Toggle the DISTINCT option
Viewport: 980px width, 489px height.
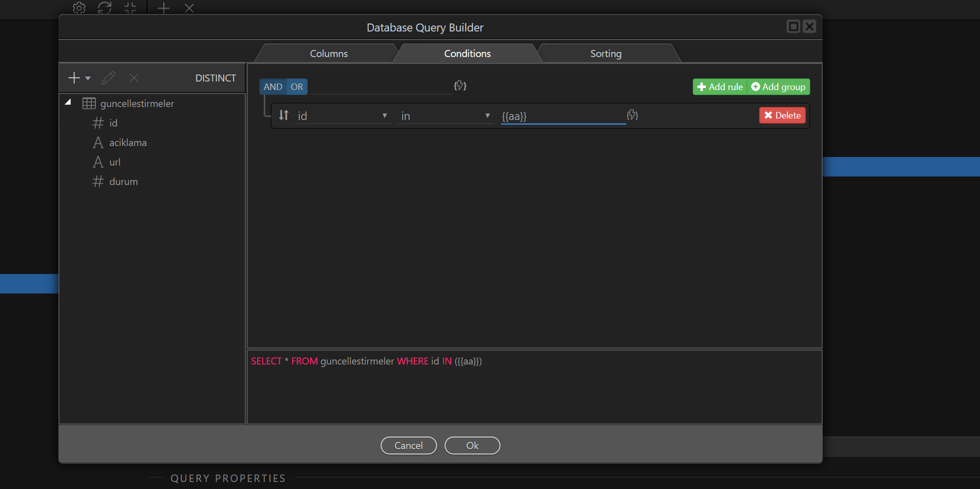pyautogui.click(x=215, y=78)
